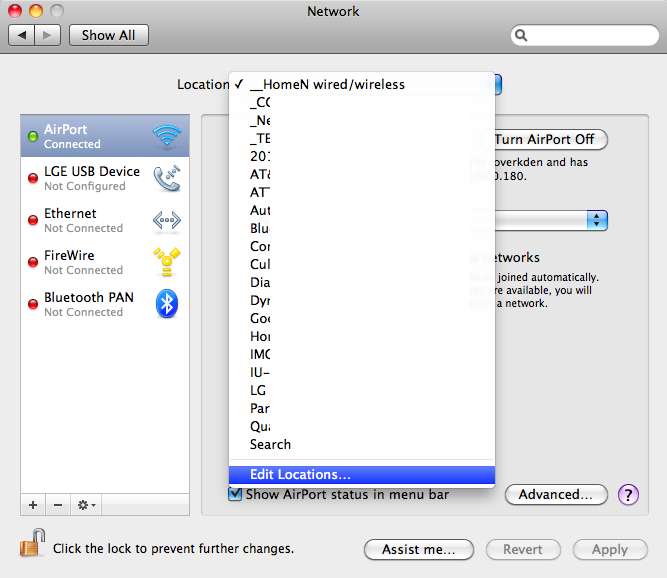This screenshot has height=578, width=667.
Task: Click the red Bluetooth PAN status dot
Action: coord(33,304)
